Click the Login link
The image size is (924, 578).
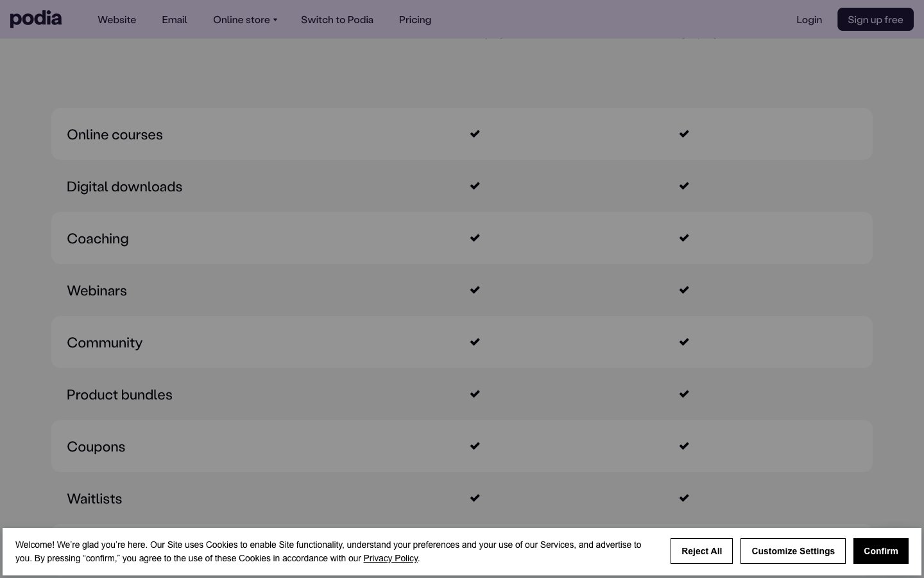809,20
